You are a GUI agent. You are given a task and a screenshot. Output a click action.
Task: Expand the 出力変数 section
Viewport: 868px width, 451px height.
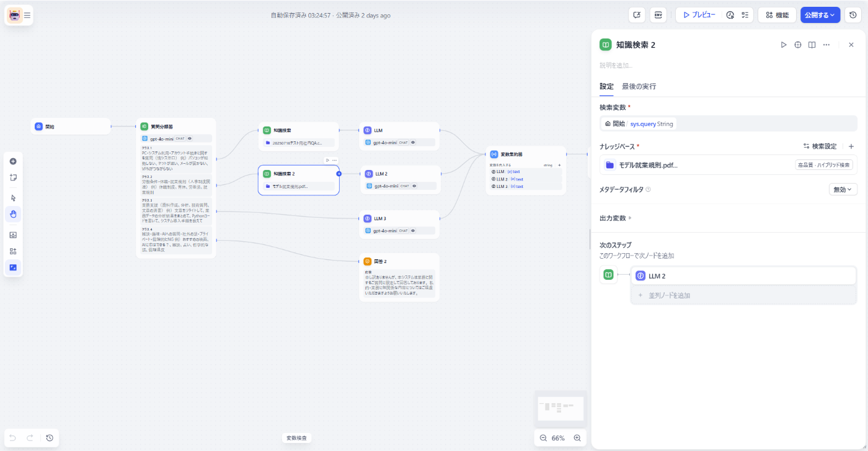click(x=616, y=218)
